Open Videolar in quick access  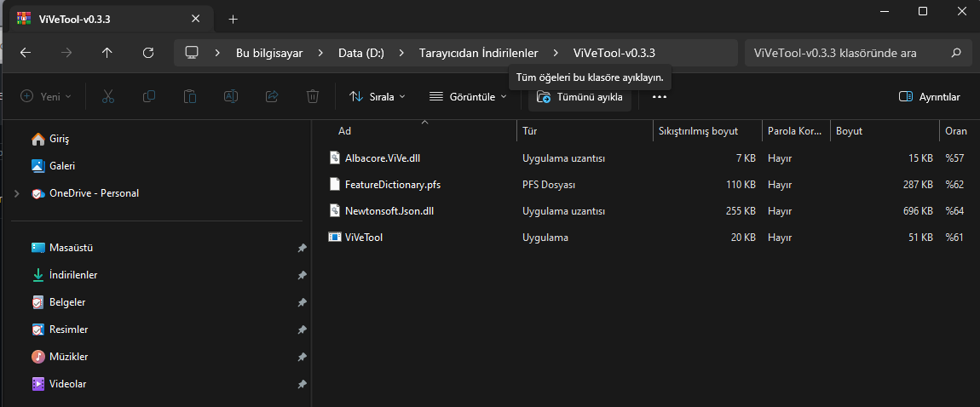(x=67, y=384)
